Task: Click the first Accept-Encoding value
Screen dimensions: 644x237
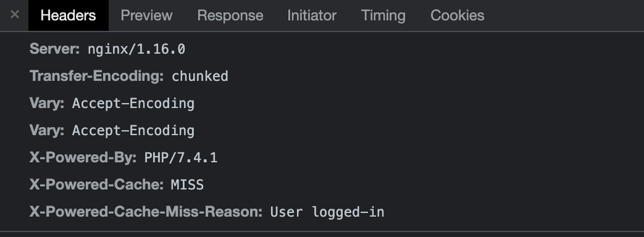Action: (x=133, y=104)
